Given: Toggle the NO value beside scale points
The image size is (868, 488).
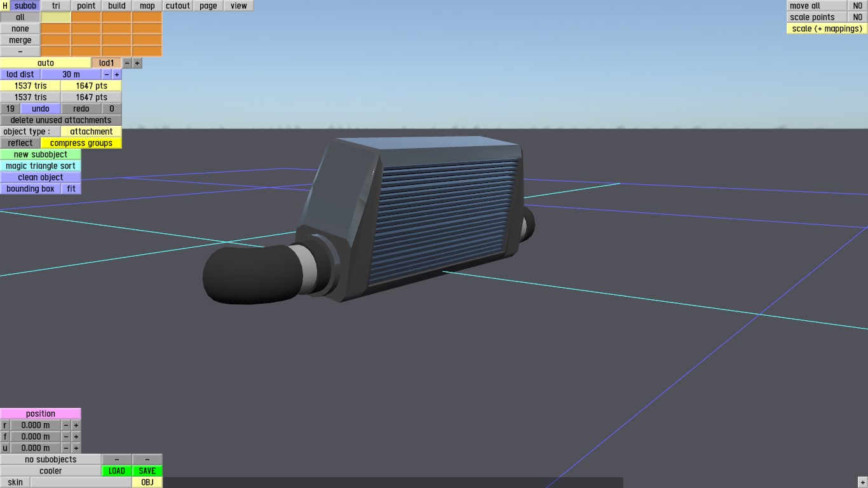Looking at the screenshot, I should [x=858, y=17].
